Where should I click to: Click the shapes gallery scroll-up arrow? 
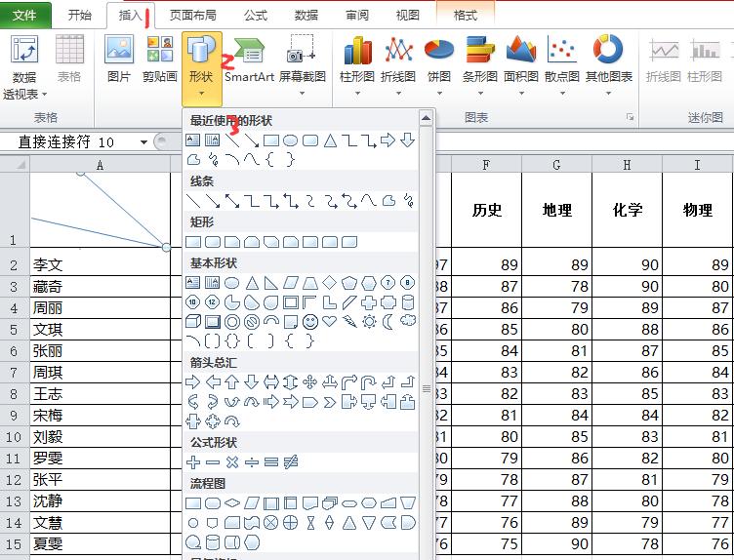click(426, 118)
